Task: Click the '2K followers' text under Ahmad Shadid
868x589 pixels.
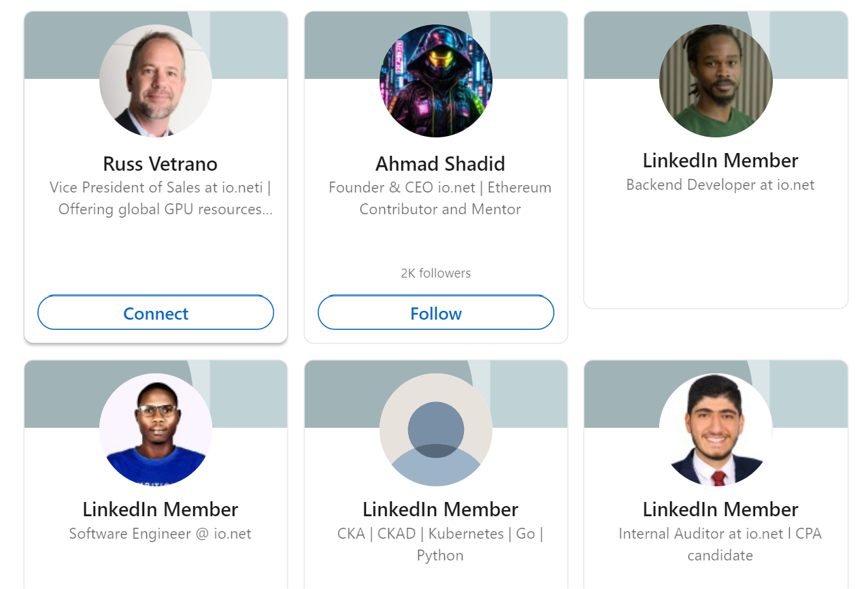Action: 435,273
